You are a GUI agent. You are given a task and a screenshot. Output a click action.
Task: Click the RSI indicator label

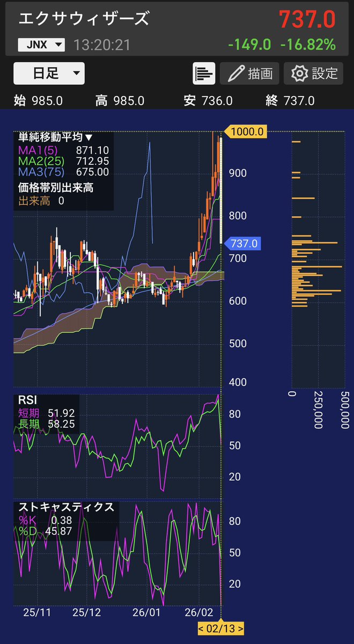pyautogui.click(x=28, y=401)
